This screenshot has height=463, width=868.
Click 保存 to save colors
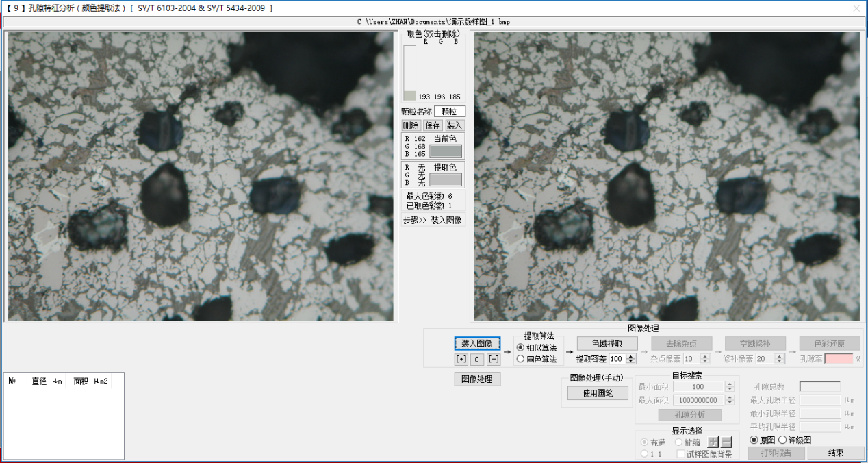click(x=433, y=125)
